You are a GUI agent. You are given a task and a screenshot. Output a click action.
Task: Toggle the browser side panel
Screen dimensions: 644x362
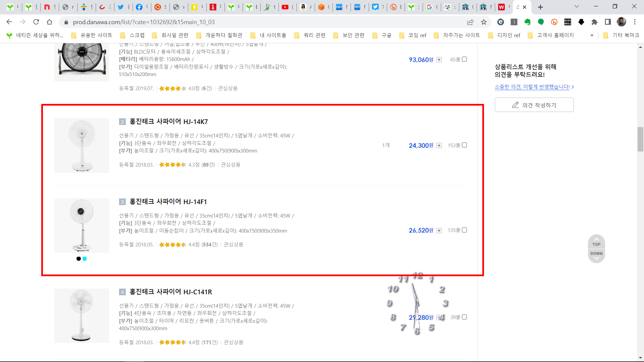point(608,22)
